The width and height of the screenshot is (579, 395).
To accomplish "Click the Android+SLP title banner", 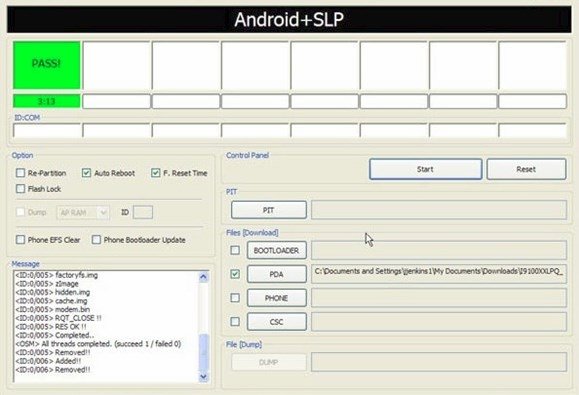I will click(x=289, y=19).
